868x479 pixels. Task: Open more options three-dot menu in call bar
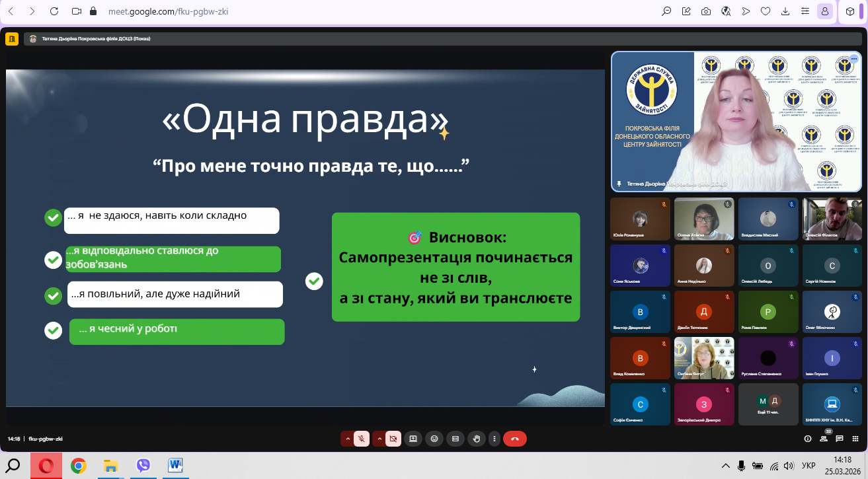click(494, 439)
